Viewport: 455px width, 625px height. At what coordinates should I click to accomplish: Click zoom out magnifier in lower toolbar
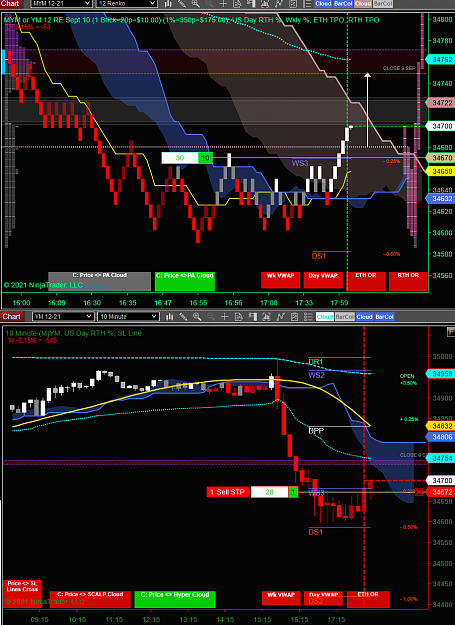[x=211, y=316]
